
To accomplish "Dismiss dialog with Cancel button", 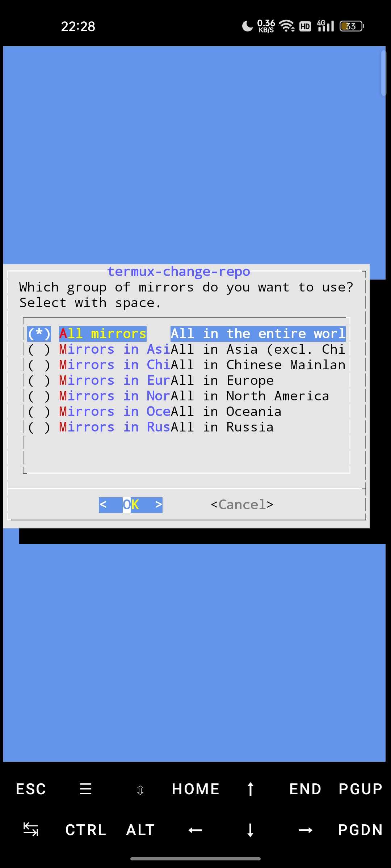I will [x=242, y=505].
